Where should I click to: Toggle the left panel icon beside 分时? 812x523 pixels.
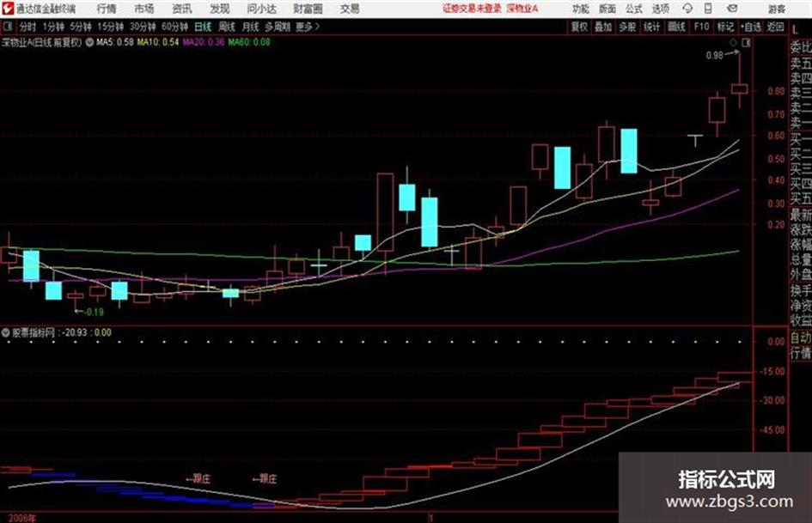pyautogui.click(x=8, y=27)
